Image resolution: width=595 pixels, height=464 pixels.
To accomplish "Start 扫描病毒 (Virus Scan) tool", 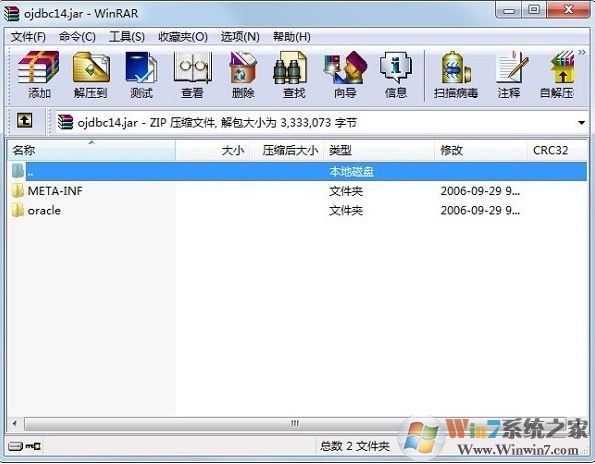I will click(456, 74).
